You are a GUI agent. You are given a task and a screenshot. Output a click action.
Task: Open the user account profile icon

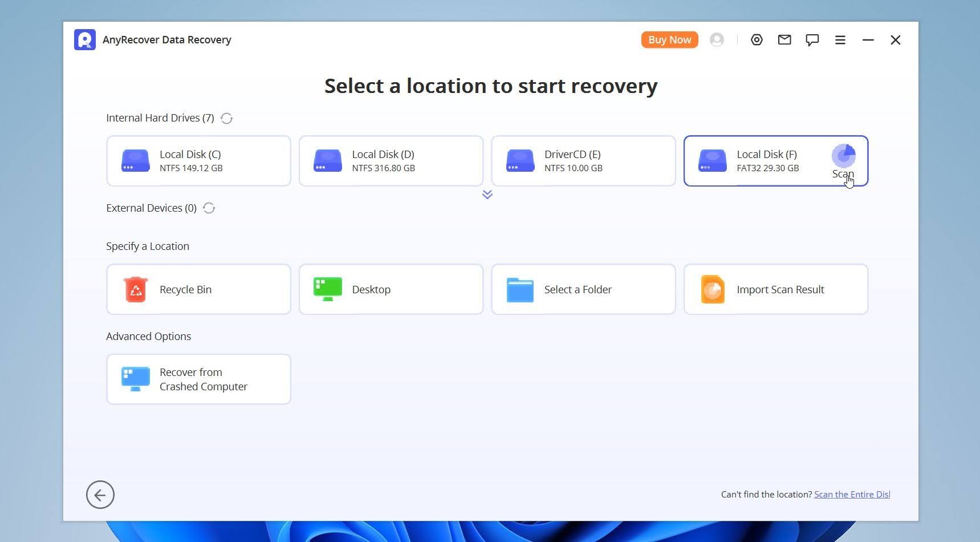click(717, 40)
